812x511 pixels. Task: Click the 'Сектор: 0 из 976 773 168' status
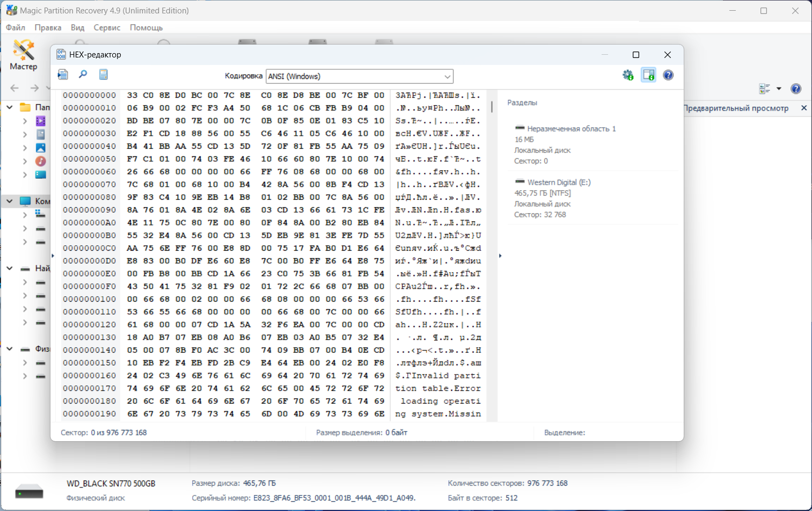point(104,433)
